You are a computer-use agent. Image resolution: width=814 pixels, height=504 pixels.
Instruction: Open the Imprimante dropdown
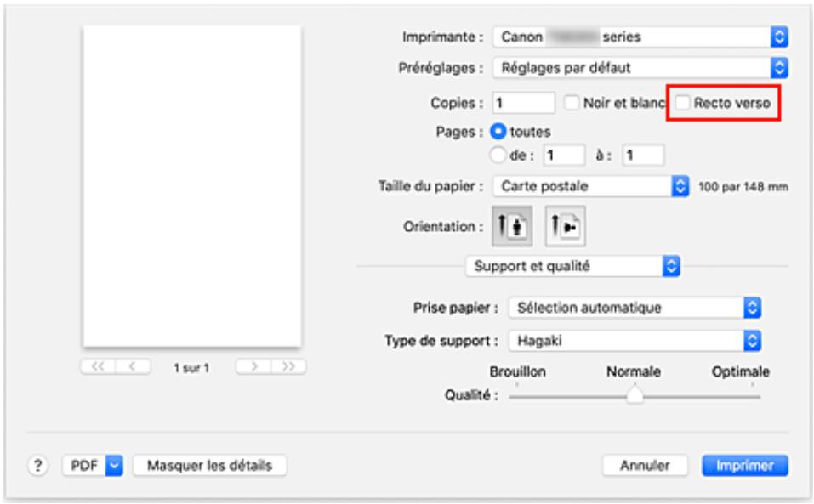point(640,37)
